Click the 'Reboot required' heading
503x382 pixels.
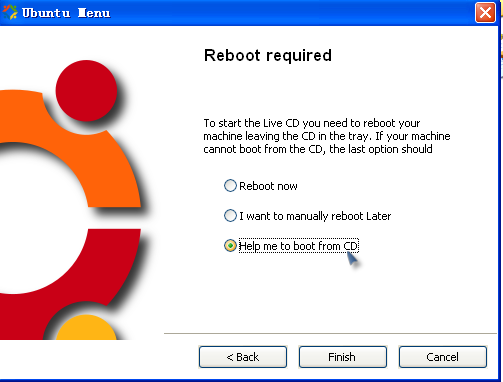[268, 55]
